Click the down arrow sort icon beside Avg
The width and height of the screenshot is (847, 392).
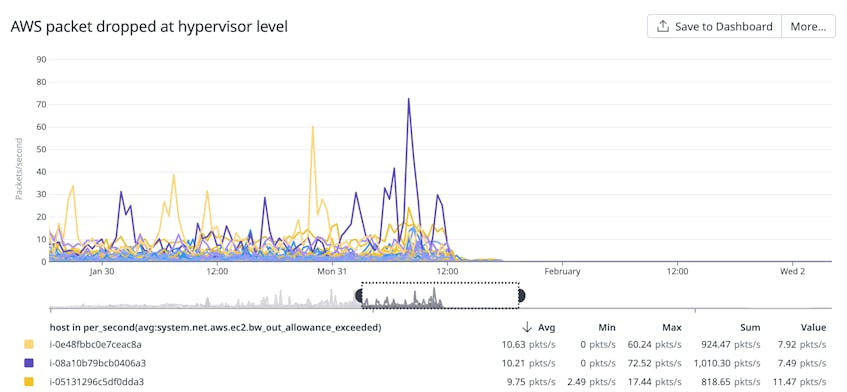pos(526,327)
